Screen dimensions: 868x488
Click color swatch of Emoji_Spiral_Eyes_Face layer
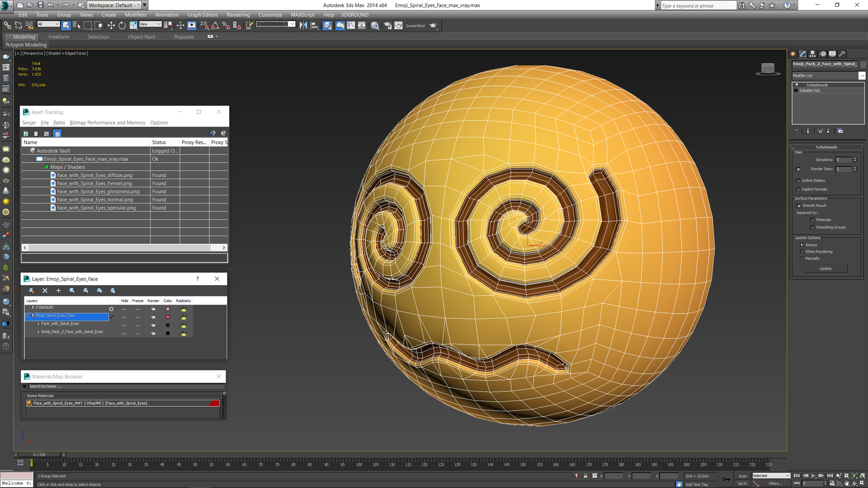(x=168, y=317)
